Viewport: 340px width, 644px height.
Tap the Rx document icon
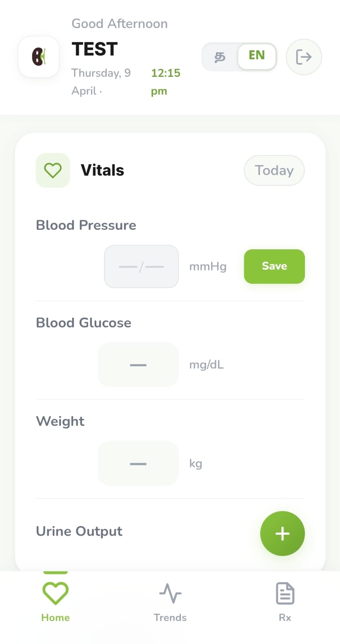[x=285, y=593]
